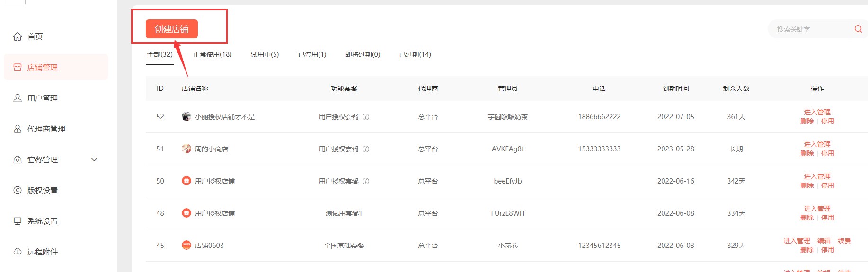Click 删除 for shop ID 48
Screen dimensions: 868x272
pos(807,218)
